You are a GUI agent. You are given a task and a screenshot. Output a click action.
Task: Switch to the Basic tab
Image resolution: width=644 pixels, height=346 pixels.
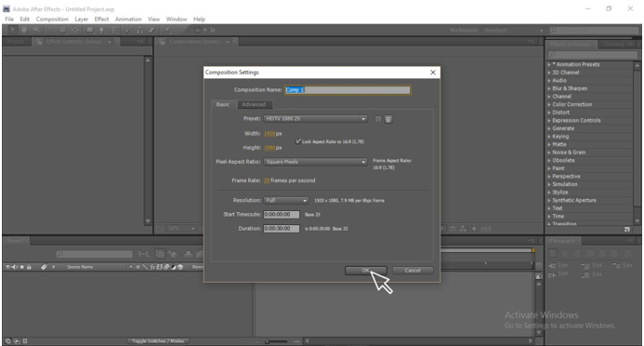tap(223, 104)
